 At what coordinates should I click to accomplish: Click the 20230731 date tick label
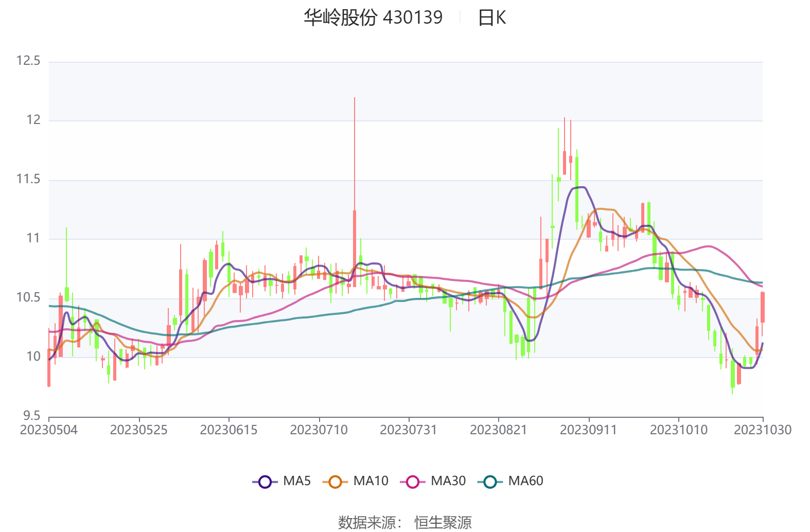(x=409, y=430)
